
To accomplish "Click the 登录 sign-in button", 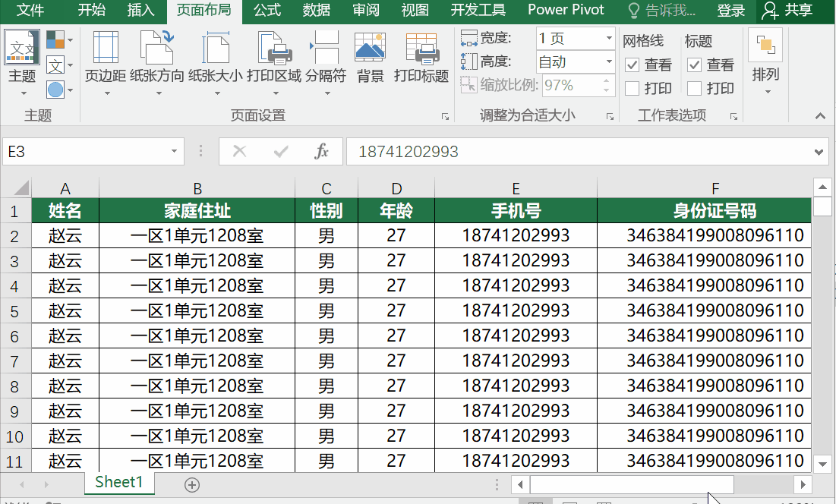I will point(730,11).
